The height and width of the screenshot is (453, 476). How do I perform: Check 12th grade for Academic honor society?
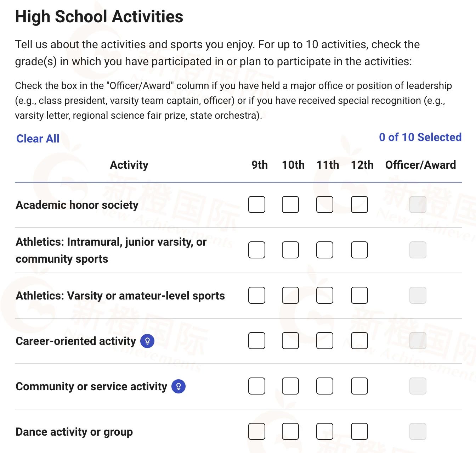click(359, 205)
